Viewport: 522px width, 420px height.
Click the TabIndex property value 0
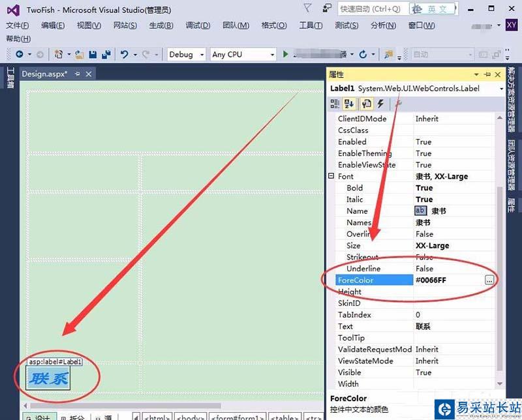pyautogui.click(x=418, y=314)
